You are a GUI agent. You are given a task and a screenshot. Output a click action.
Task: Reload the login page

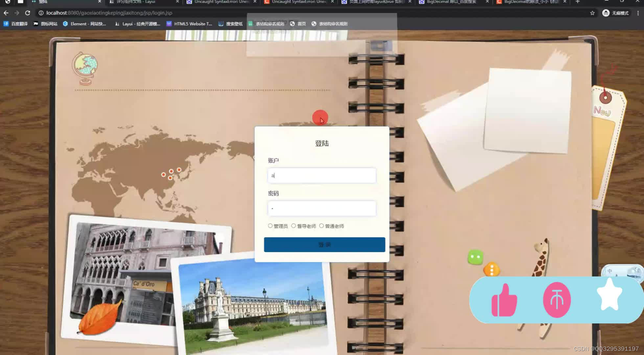coord(28,13)
